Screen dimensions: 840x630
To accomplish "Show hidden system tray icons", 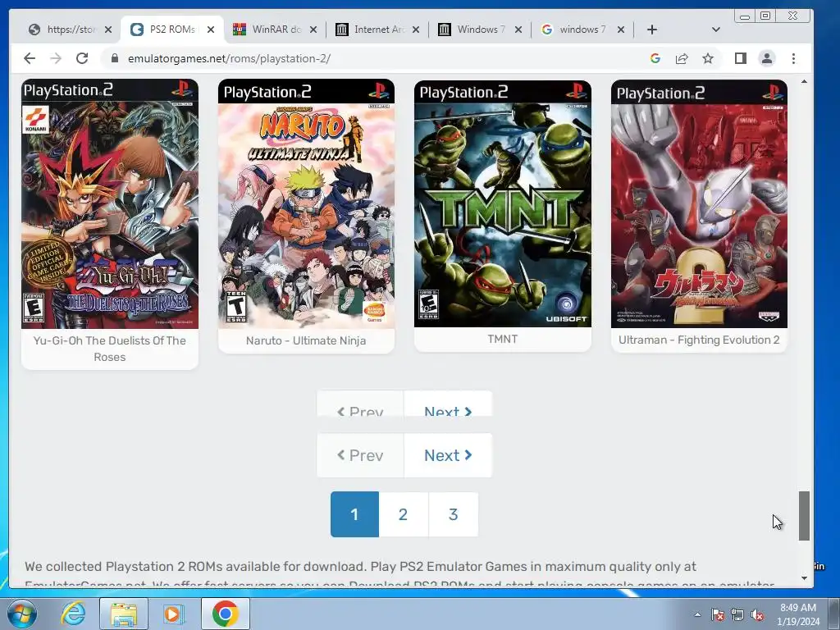I will pyautogui.click(x=697, y=614).
